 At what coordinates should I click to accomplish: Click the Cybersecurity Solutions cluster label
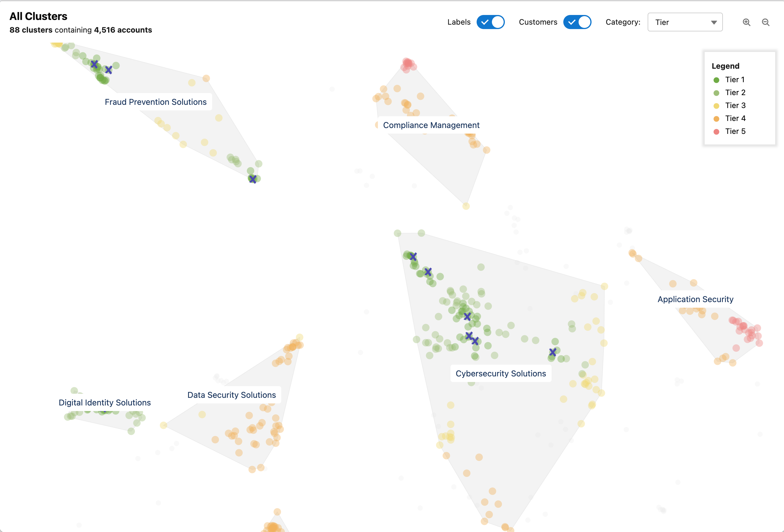coord(500,373)
